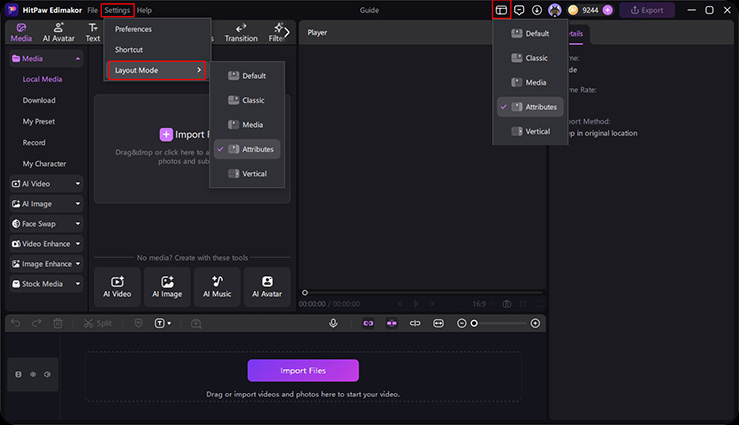Image resolution: width=739 pixels, height=425 pixels.
Task: Choose Classic layout in title bar dropdown
Action: click(x=530, y=58)
